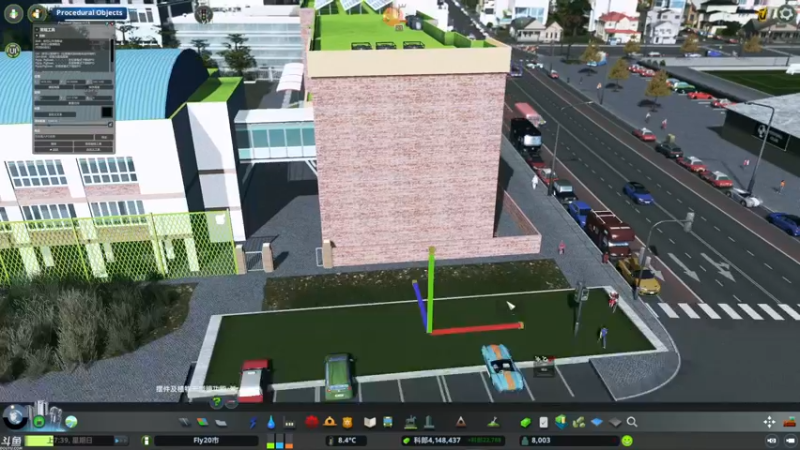
Task: Click the green question mark icon
Action: [217, 402]
